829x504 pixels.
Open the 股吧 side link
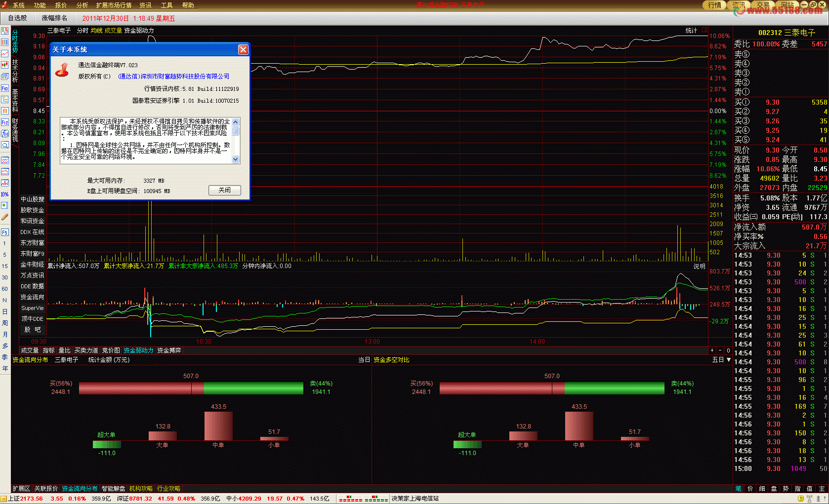(33, 330)
